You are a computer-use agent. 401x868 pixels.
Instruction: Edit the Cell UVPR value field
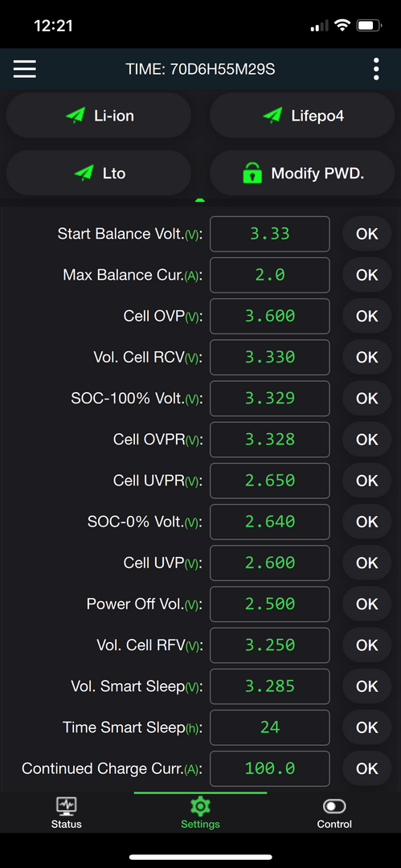point(270,481)
